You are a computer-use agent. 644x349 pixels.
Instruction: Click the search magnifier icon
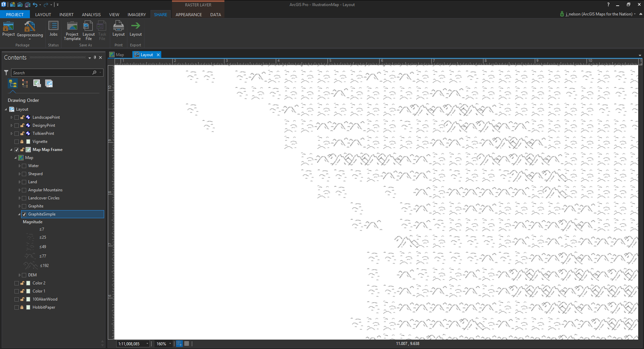(x=94, y=73)
